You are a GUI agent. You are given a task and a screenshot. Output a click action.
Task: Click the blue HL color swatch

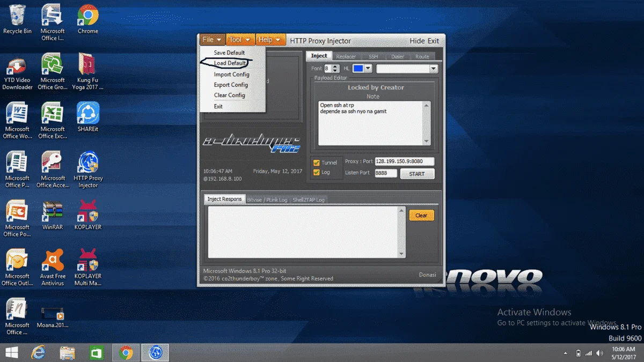(x=358, y=69)
